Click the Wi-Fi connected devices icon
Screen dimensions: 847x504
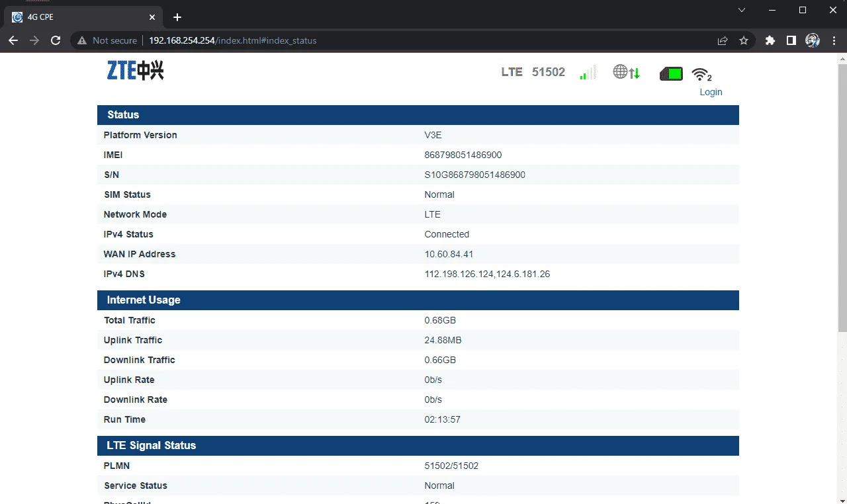(x=701, y=75)
